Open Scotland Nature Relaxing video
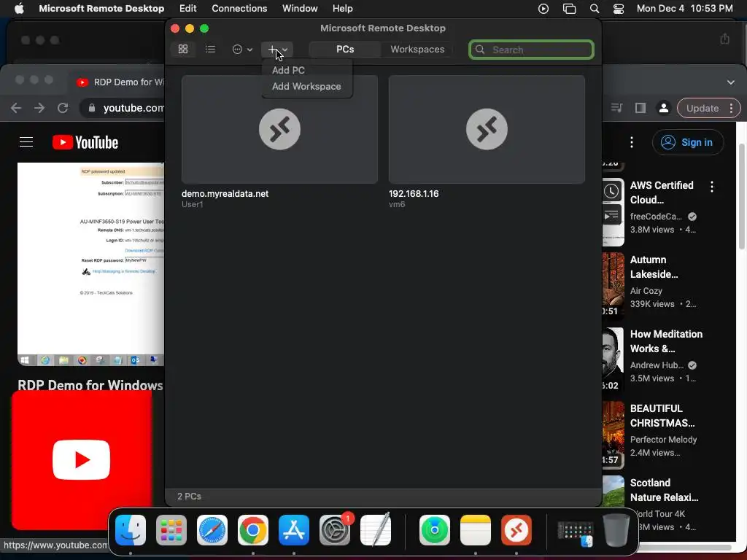Viewport: 747px width, 560px height. (664, 489)
